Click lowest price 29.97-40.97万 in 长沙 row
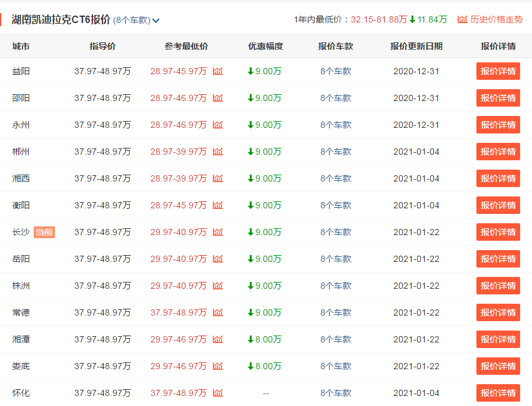Viewport: 532px width, 406px height. point(179,232)
